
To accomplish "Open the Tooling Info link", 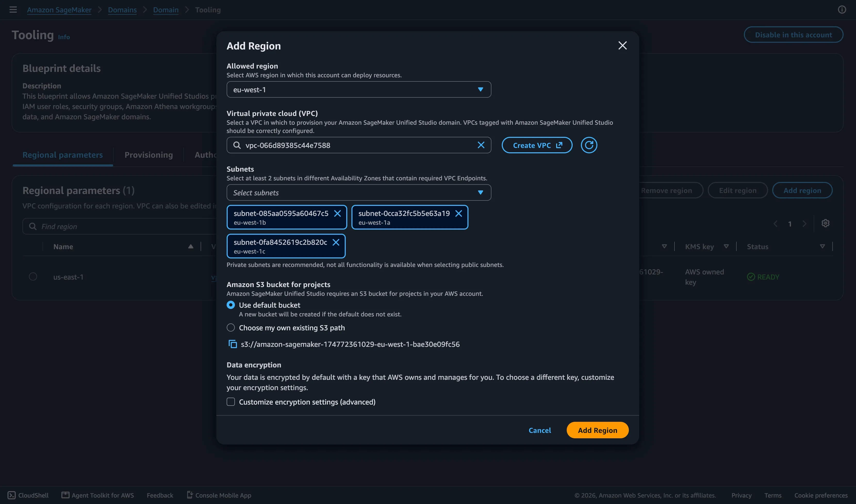I will pyautogui.click(x=64, y=37).
